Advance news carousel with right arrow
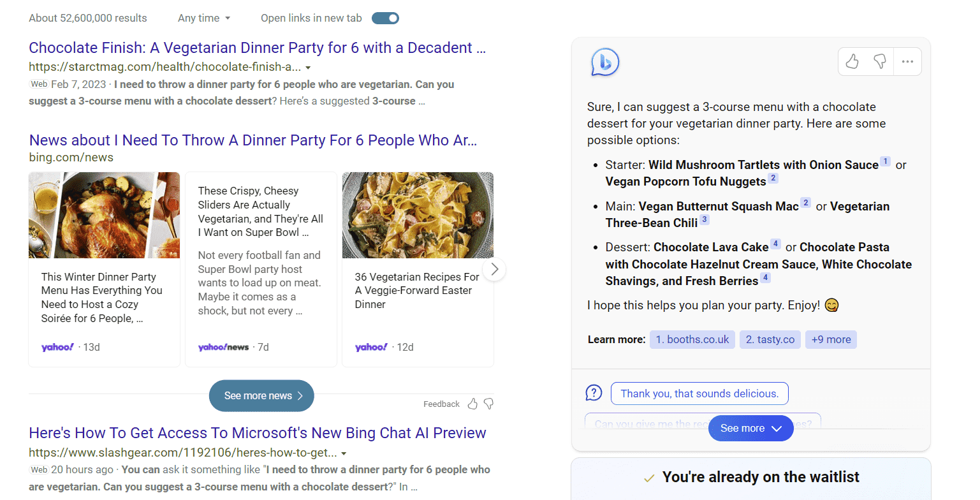Viewport: 980px width, 500px height. pos(494,269)
